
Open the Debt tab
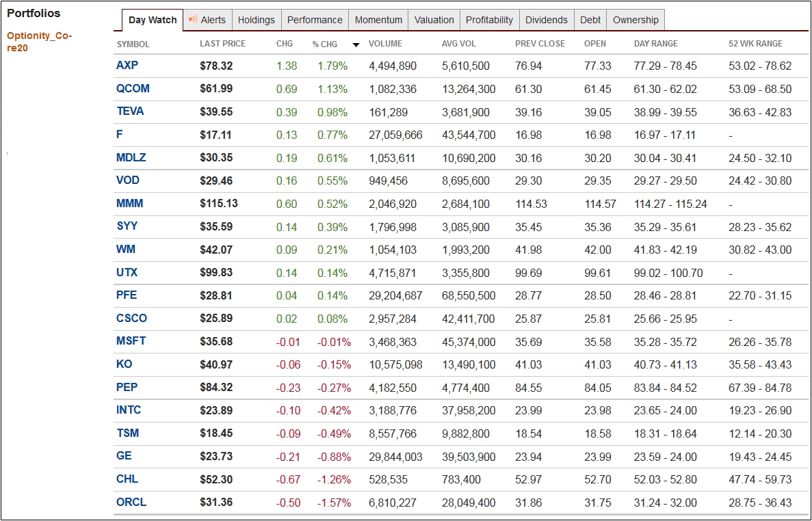[590, 21]
